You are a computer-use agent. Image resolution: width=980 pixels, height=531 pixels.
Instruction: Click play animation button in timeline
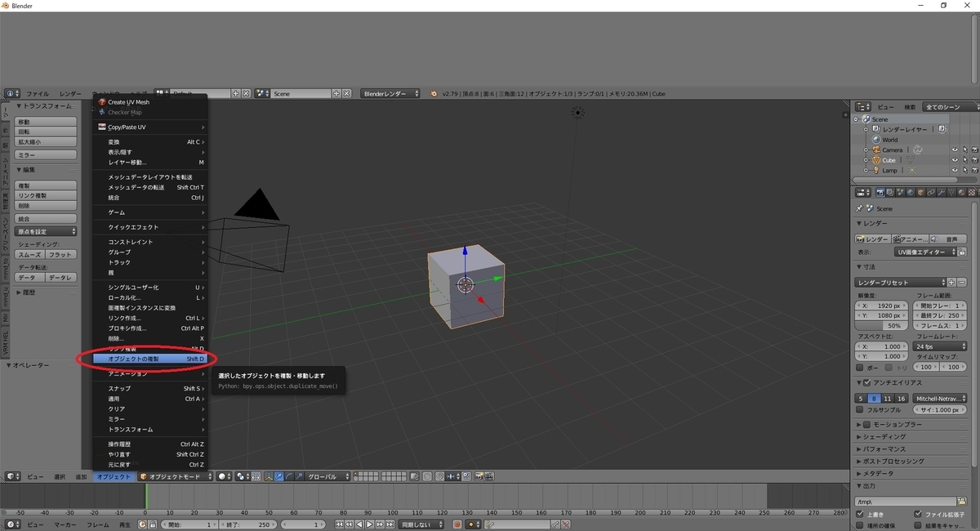pos(369,524)
